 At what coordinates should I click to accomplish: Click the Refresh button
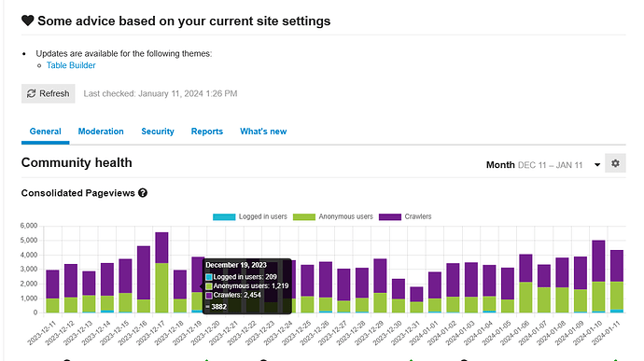[x=48, y=93]
